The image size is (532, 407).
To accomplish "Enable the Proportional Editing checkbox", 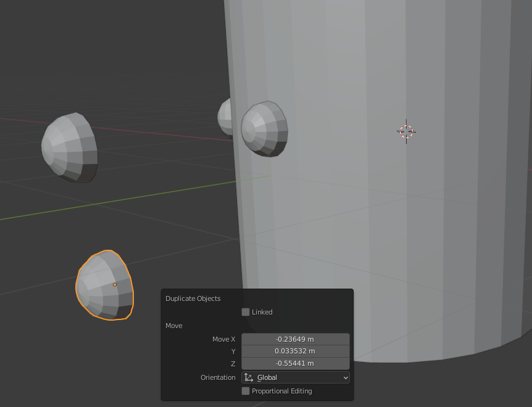I will [x=245, y=391].
